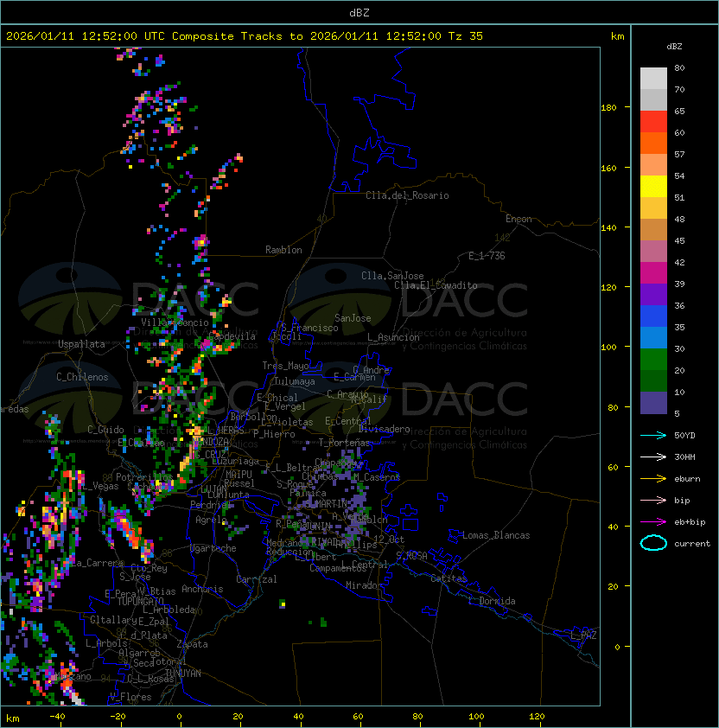Click the 'TUNUYAN' map label

183,674
